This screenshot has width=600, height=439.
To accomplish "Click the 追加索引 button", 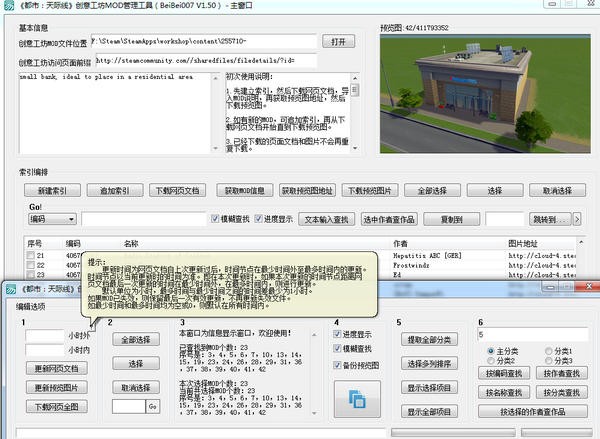I will point(115,191).
